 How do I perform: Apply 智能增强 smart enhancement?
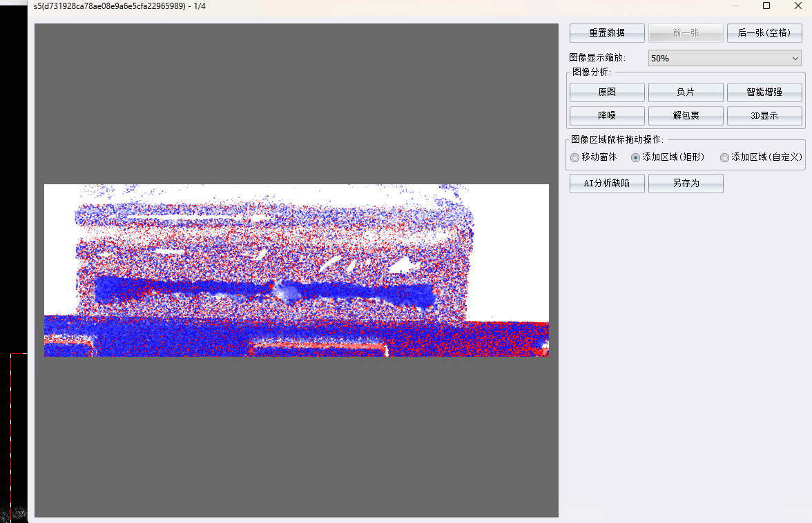pyautogui.click(x=764, y=92)
